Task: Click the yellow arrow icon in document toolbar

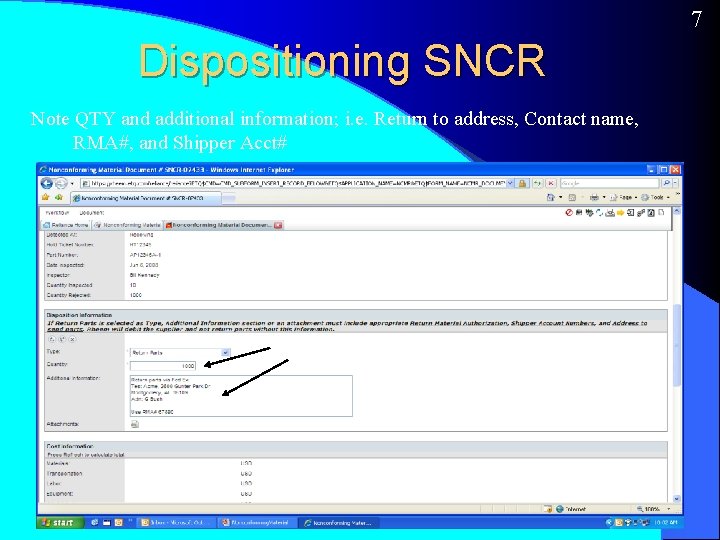Action: tap(620, 213)
